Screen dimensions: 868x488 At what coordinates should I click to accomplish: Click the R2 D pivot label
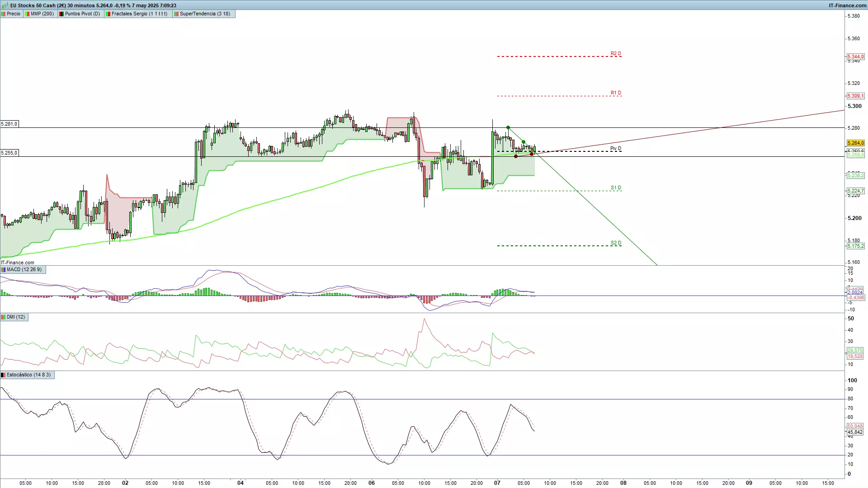click(x=616, y=53)
